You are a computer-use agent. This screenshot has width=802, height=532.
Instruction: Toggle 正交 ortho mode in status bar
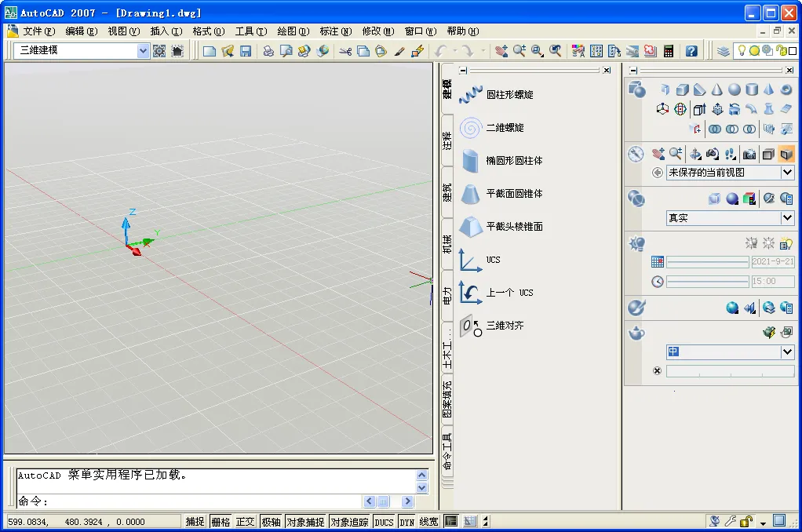[x=244, y=520]
